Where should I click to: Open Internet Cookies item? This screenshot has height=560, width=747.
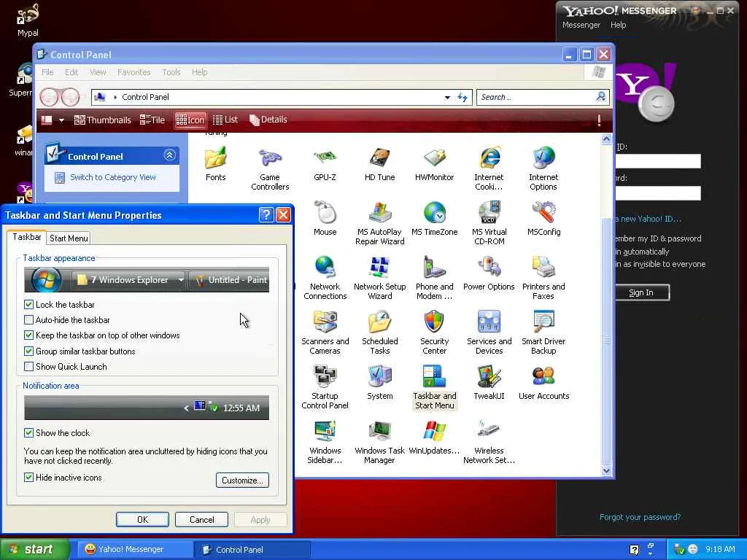click(x=489, y=169)
